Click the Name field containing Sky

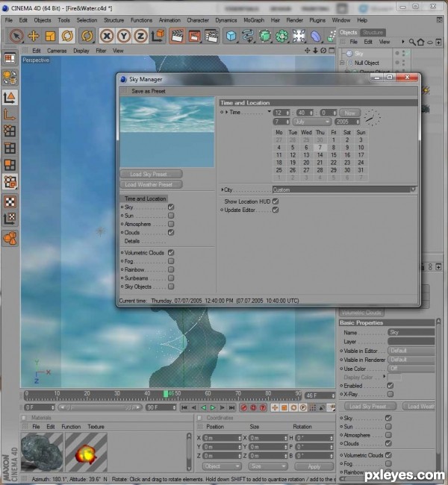pyautogui.click(x=411, y=333)
